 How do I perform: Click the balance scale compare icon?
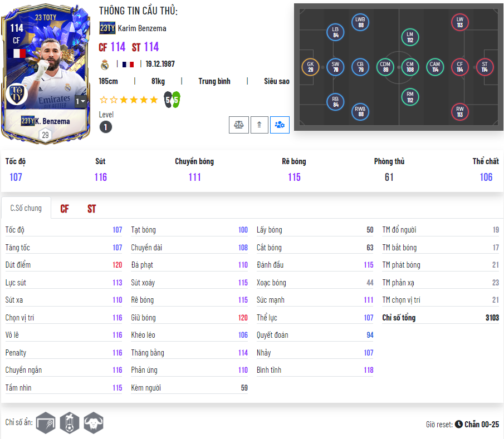click(238, 125)
